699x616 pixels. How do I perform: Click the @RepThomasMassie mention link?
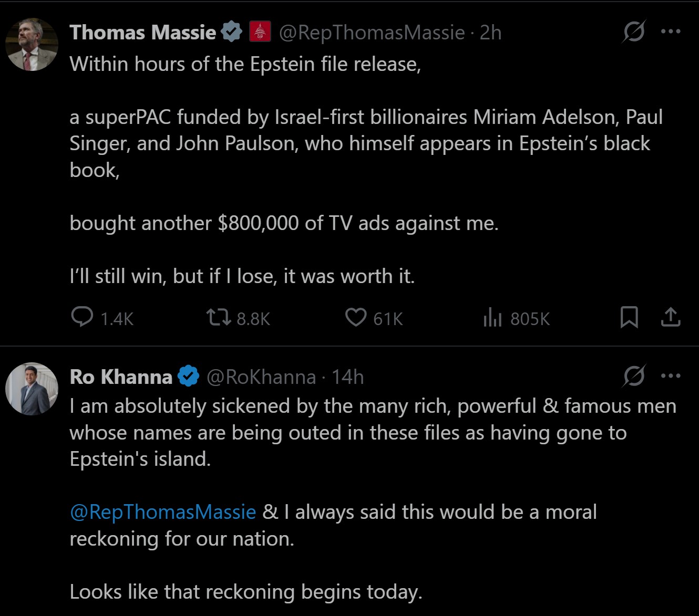pyautogui.click(x=163, y=511)
